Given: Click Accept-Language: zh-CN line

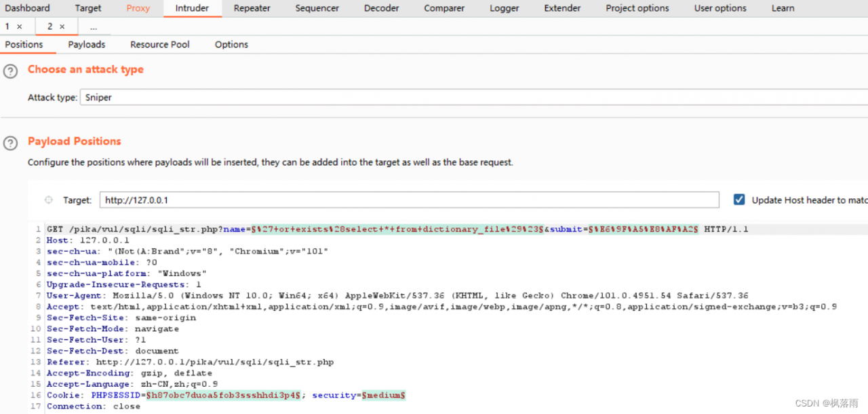Looking at the screenshot, I should 132,384.
